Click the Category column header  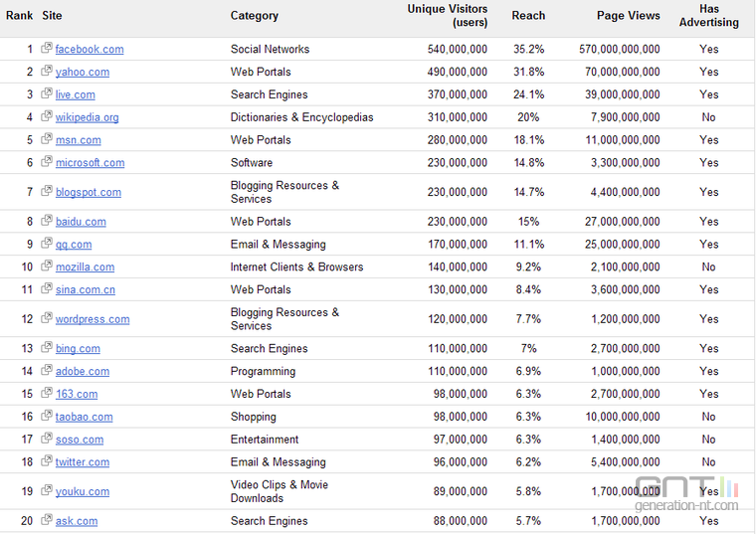click(x=255, y=16)
